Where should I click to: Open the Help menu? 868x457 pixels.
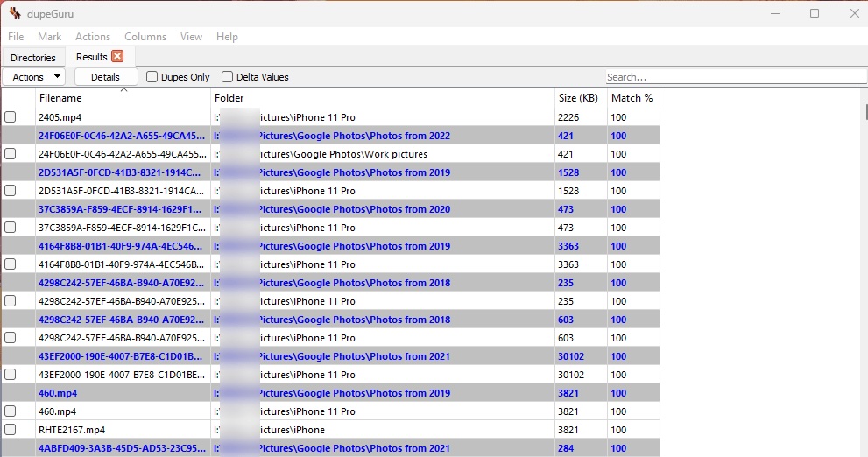pyautogui.click(x=227, y=37)
